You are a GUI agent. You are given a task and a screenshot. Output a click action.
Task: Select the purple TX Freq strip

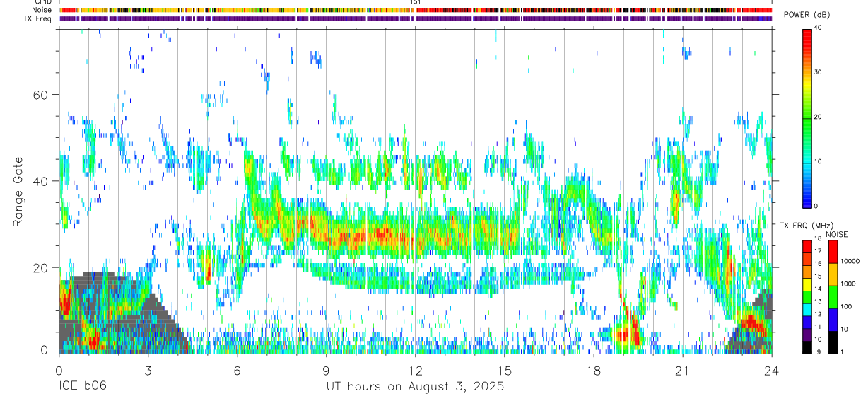[x=416, y=18]
